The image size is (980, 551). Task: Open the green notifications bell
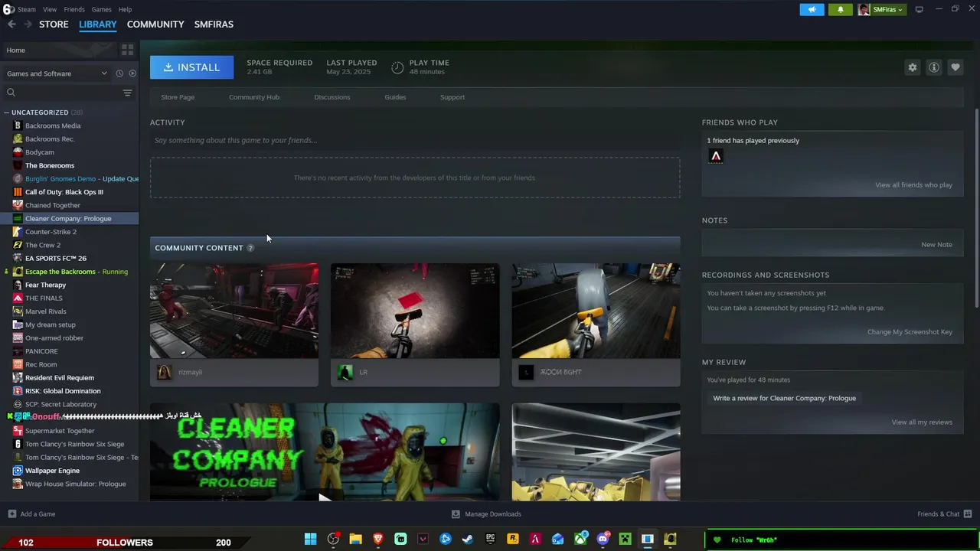click(x=840, y=9)
